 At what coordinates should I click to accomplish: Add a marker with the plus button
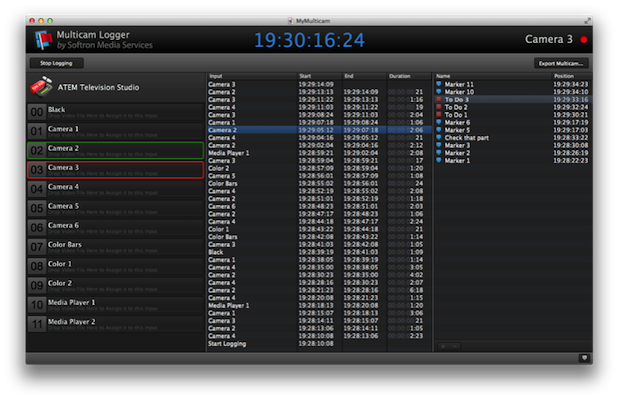pyautogui.click(x=443, y=346)
